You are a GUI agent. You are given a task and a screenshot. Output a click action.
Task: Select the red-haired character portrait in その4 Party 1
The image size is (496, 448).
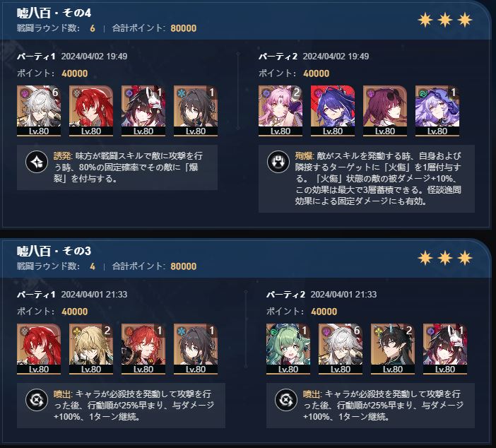click(91, 111)
